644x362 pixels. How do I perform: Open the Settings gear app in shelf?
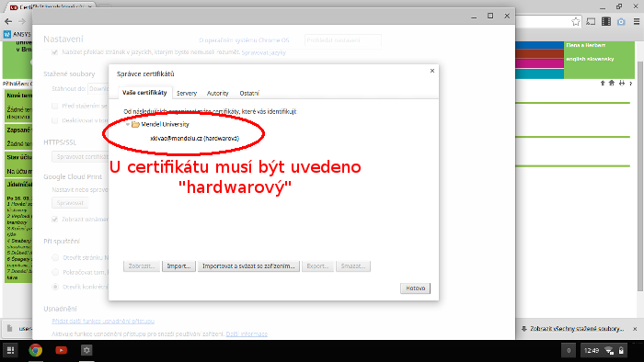coord(86,350)
